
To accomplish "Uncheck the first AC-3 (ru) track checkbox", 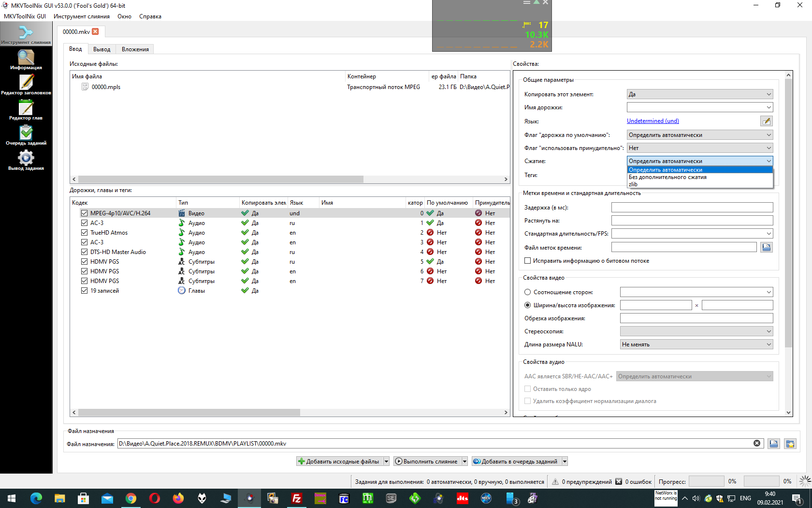I will tap(85, 223).
